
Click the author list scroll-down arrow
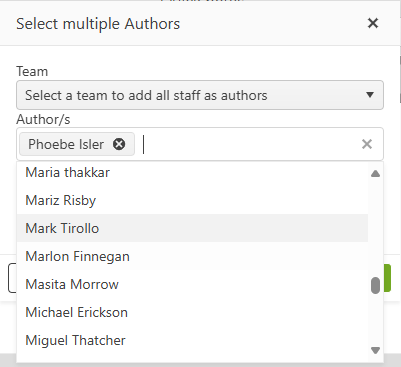tap(375, 350)
